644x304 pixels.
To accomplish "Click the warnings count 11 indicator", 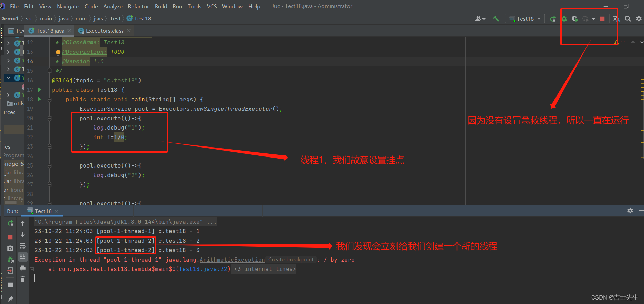I will 620,42.
